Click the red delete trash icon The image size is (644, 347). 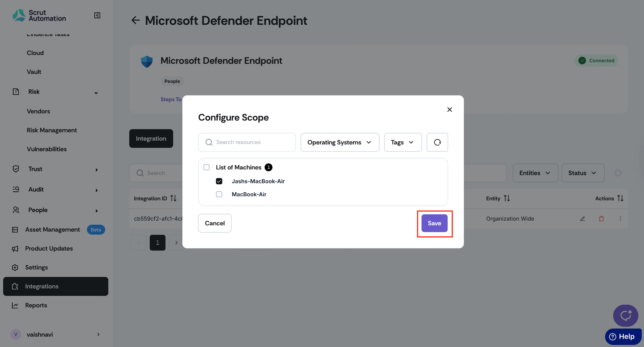(x=601, y=218)
